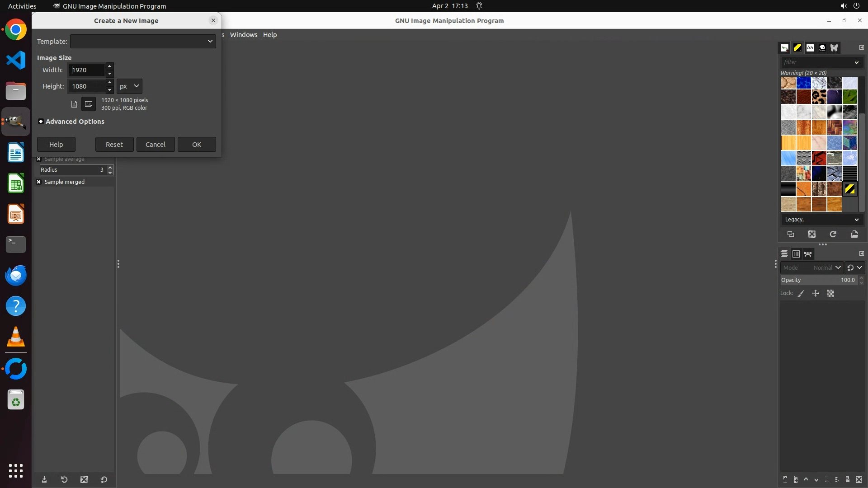Open the px unit dropdown
The width and height of the screenshot is (868, 488).
[129, 86]
